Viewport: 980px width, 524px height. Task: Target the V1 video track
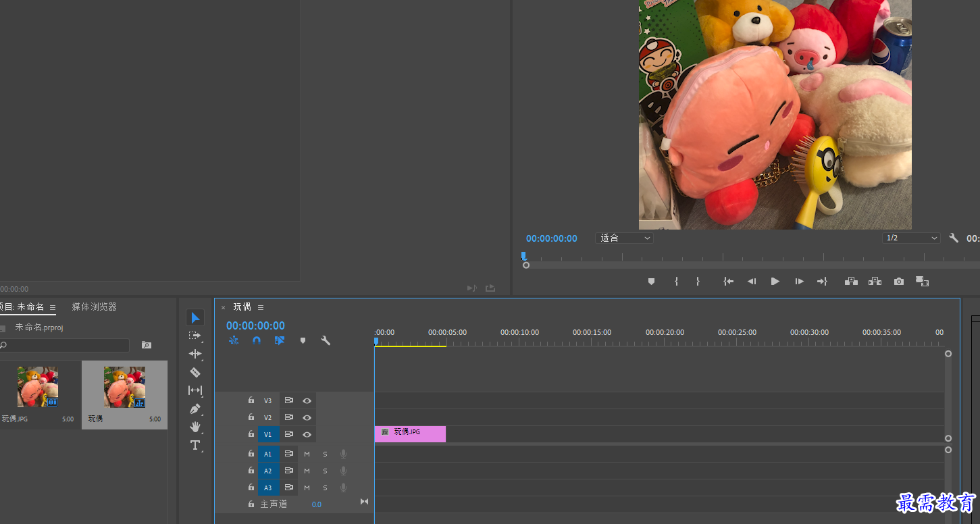coord(268,434)
